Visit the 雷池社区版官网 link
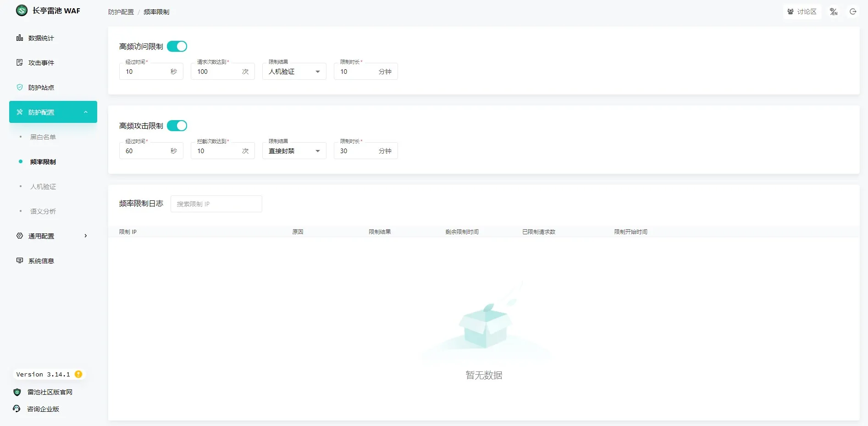Screen dimensions: 868x426 [x=50, y=392]
